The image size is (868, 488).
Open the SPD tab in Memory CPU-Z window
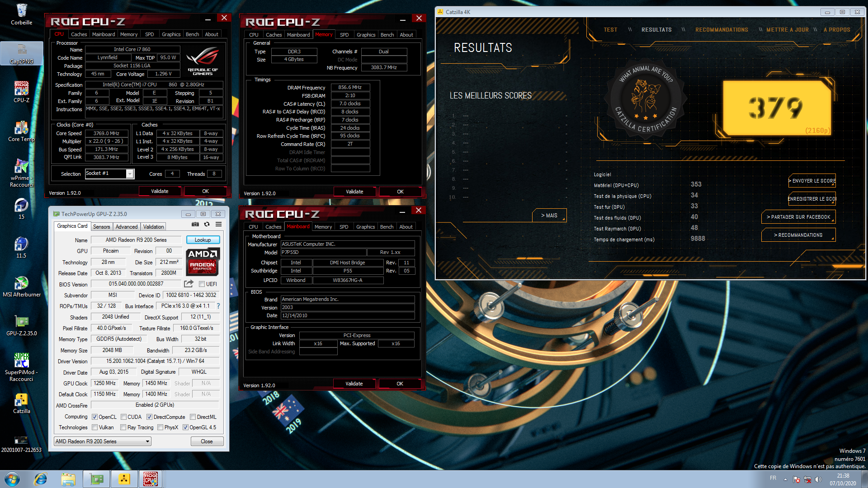click(344, 35)
